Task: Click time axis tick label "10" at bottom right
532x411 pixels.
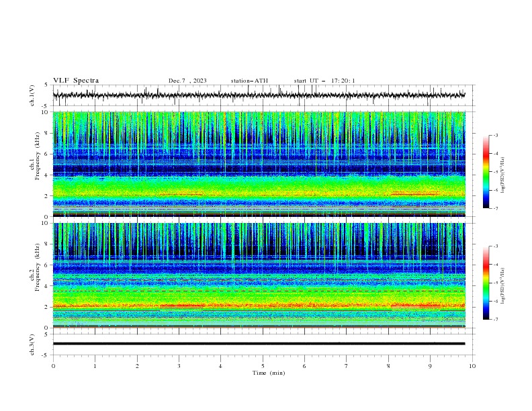Action: (x=472, y=366)
